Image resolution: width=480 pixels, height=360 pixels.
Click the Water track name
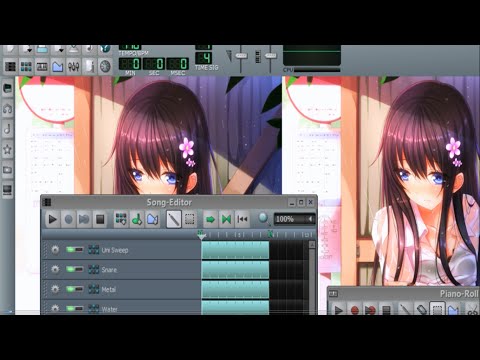click(x=110, y=309)
